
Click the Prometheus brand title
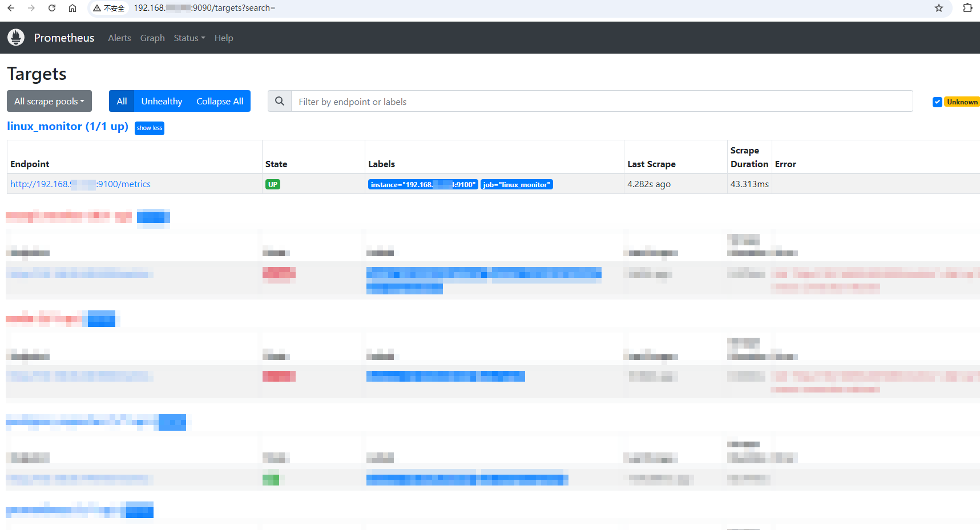64,38
